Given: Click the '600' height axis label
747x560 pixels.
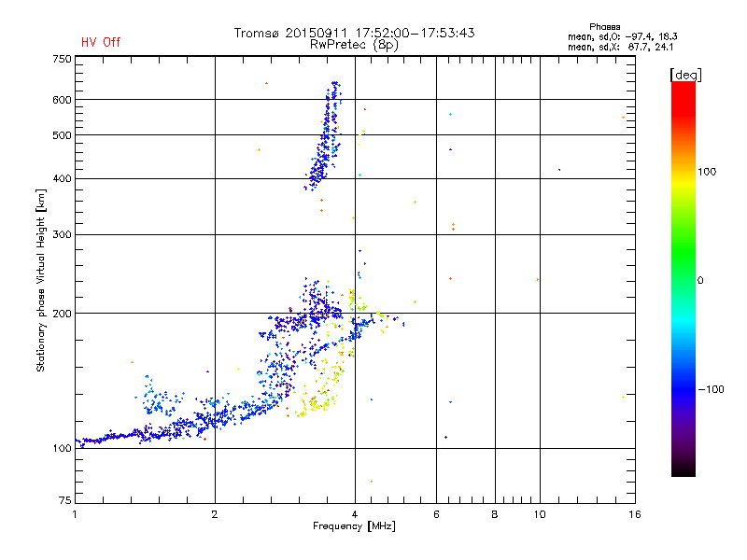Looking at the screenshot, I should pos(62,100).
